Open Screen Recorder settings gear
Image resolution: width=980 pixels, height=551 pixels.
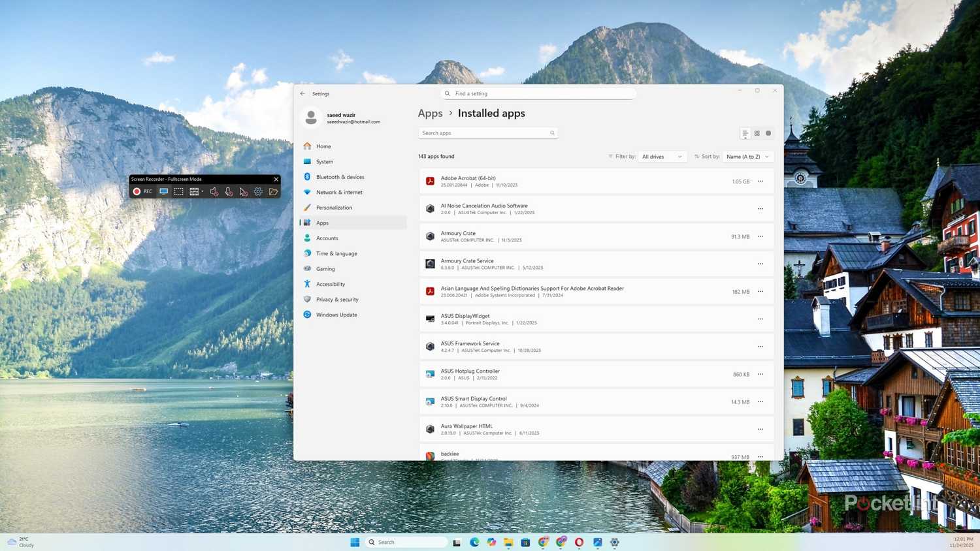pos(258,191)
